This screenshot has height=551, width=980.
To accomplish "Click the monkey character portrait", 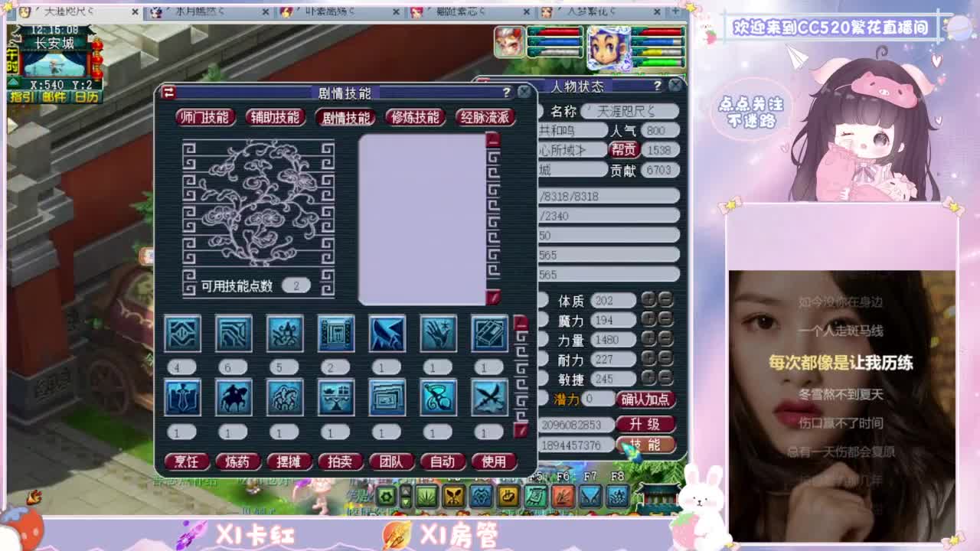I will (x=609, y=47).
